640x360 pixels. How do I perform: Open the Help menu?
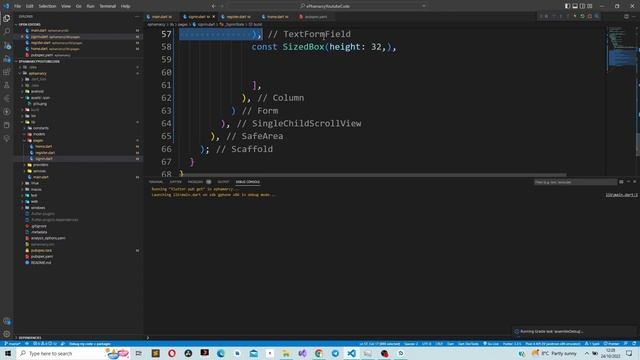[x=126, y=6]
